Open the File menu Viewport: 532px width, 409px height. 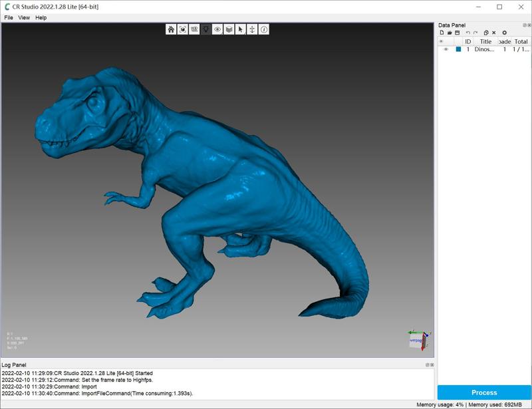click(9, 17)
